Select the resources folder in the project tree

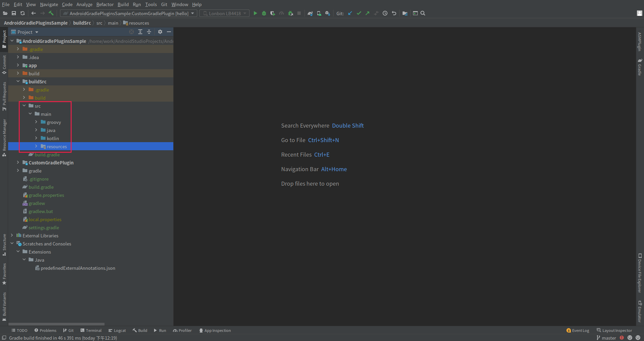coord(56,146)
